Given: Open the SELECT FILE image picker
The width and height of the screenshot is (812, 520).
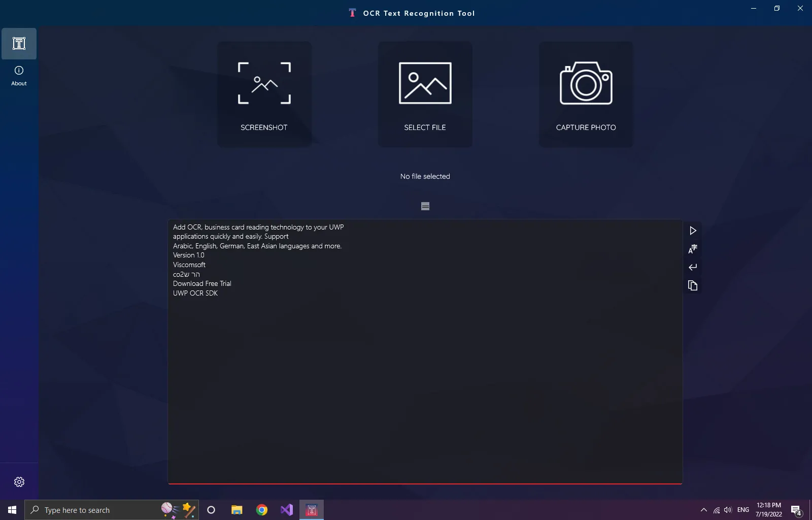Looking at the screenshot, I should coord(425,94).
